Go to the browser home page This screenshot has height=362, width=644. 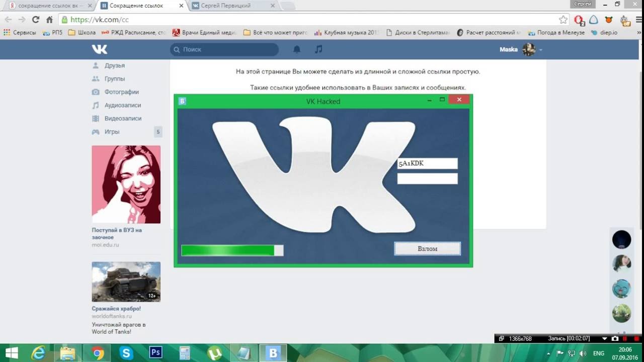coord(49,20)
